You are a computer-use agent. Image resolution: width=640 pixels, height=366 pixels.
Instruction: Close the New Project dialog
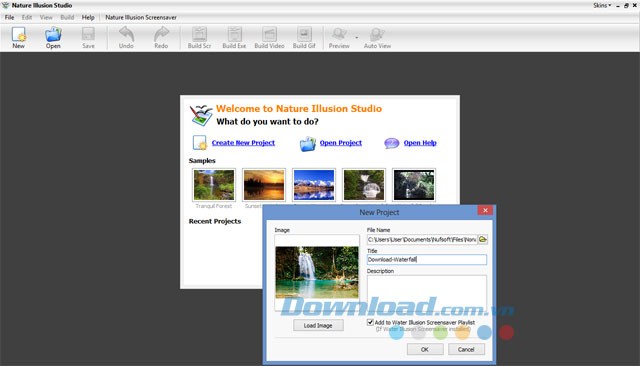tap(485, 210)
